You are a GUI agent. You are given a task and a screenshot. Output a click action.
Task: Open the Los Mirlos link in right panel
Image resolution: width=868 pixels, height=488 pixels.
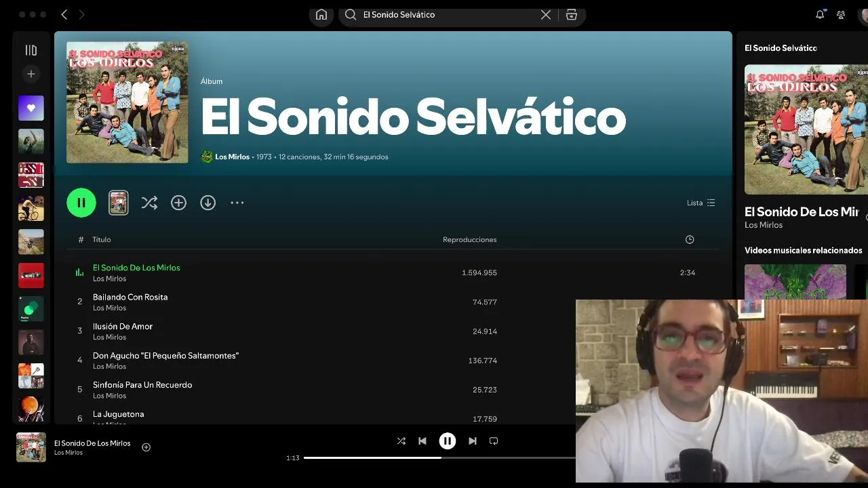[x=764, y=225]
